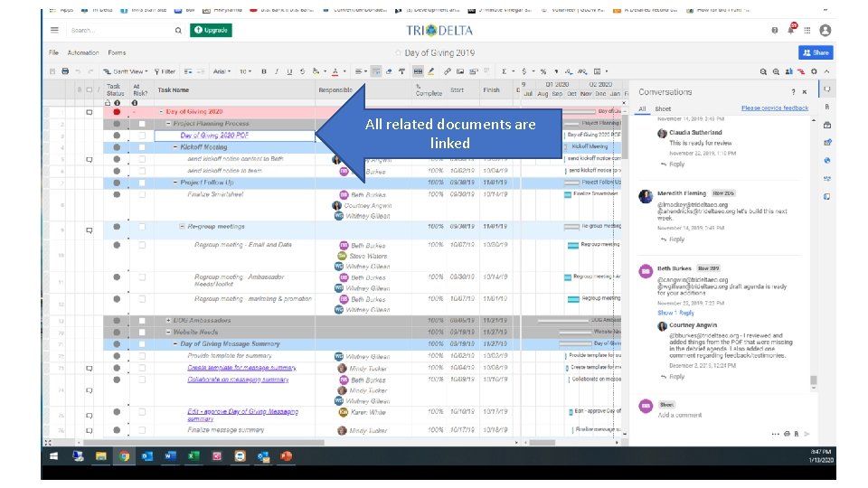Open the notifications bell

tap(791, 30)
